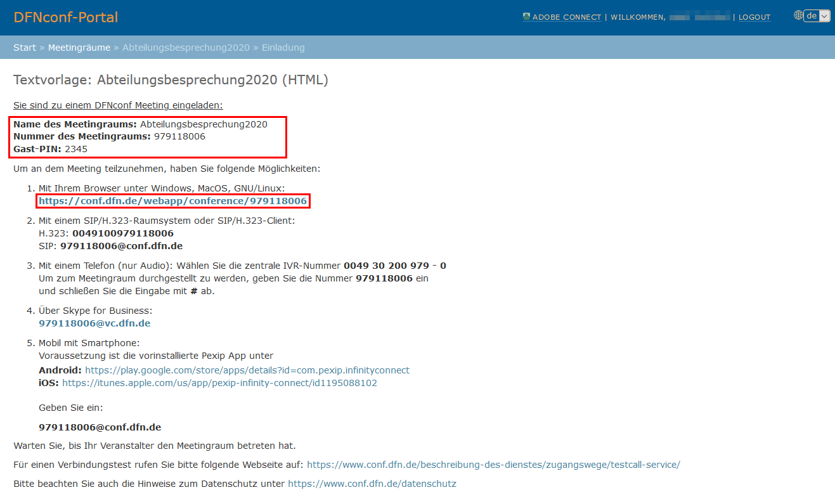The height and width of the screenshot is (504, 835).
Task: Open the conf.dfn.de webapp conference link
Action: pyautogui.click(x=172, y=201)
